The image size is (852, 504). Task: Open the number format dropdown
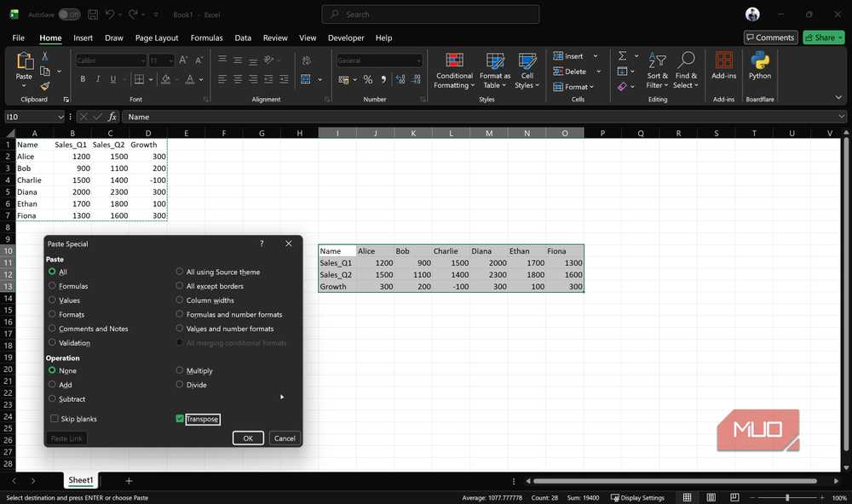pyautogui.click(x=418, y=60)
